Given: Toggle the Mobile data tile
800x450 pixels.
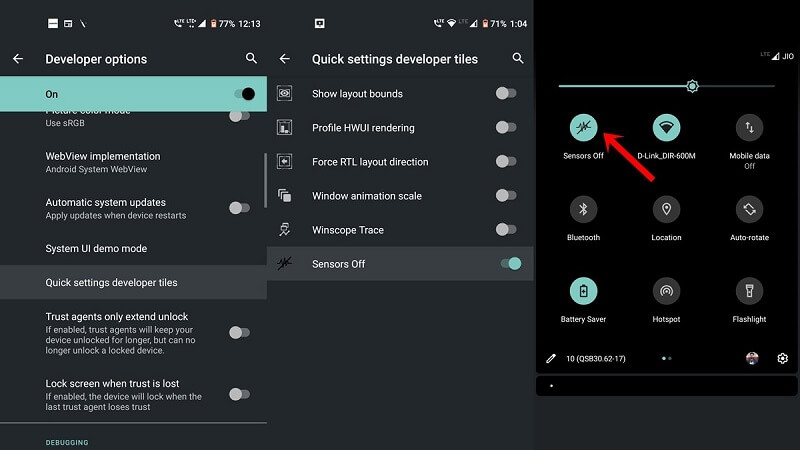Looking at the screenshot, I should tap(749, 127).
